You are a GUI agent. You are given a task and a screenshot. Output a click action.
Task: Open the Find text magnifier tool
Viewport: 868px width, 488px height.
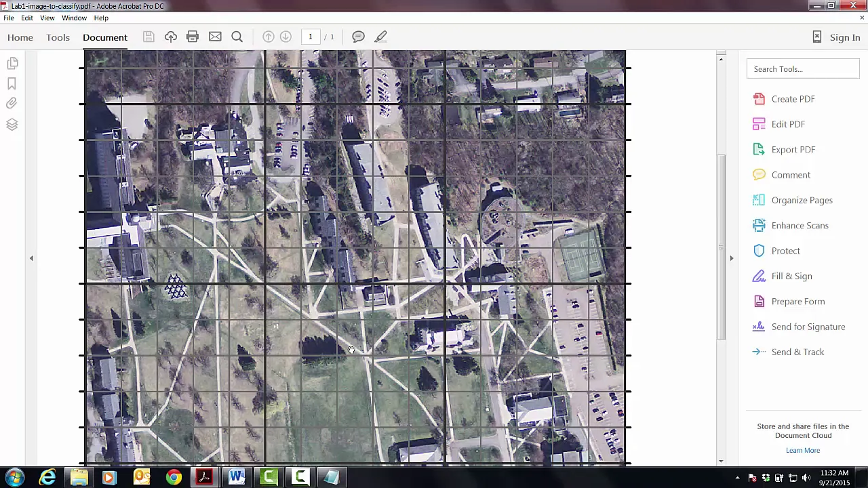pos(237,37)
